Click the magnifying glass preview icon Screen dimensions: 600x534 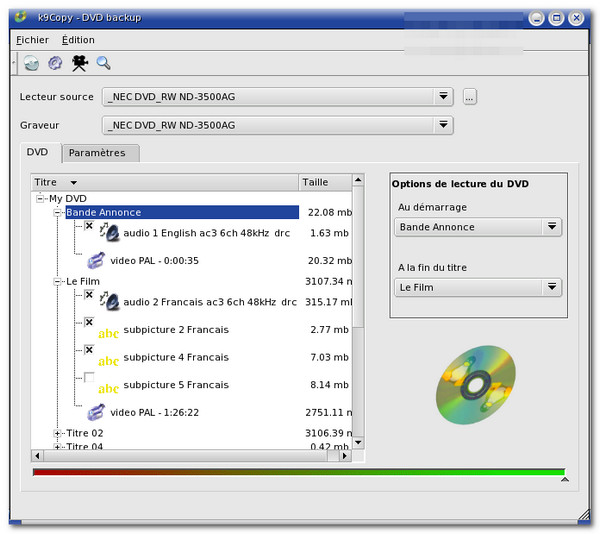103,63
